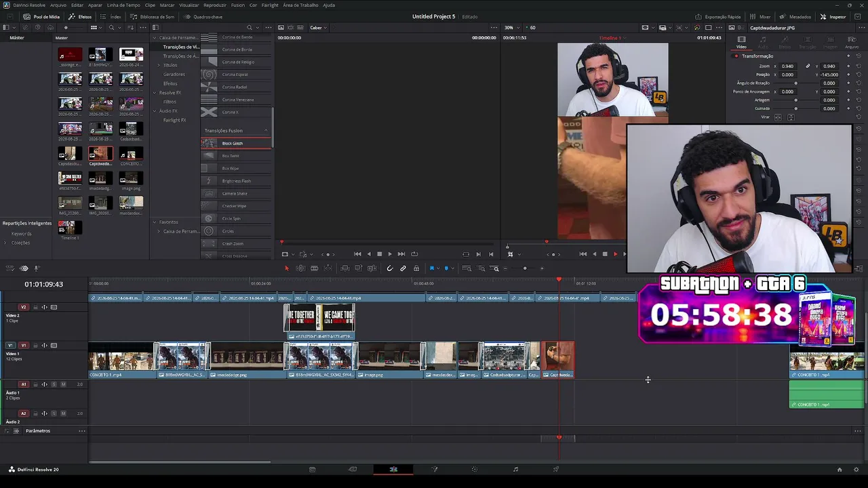Open the Área de Trabalho menu
This screenshot has height=488, width=868.
(x=300, y=5)
